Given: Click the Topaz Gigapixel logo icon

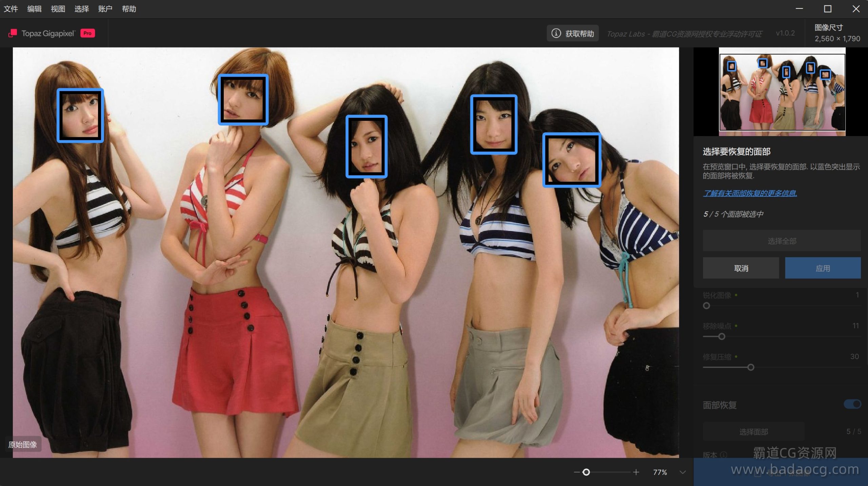Looking at the screenshot, I should [13, 33].
